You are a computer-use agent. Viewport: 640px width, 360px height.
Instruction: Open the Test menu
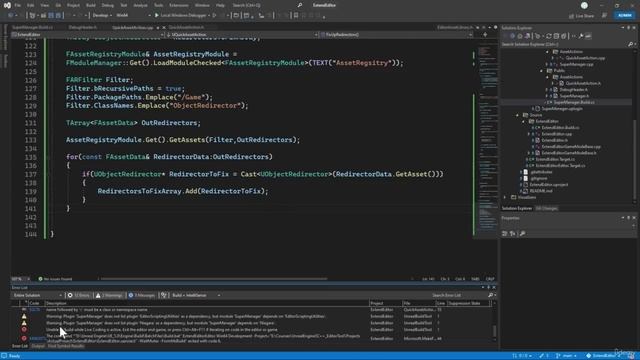[x=124, y=5]
